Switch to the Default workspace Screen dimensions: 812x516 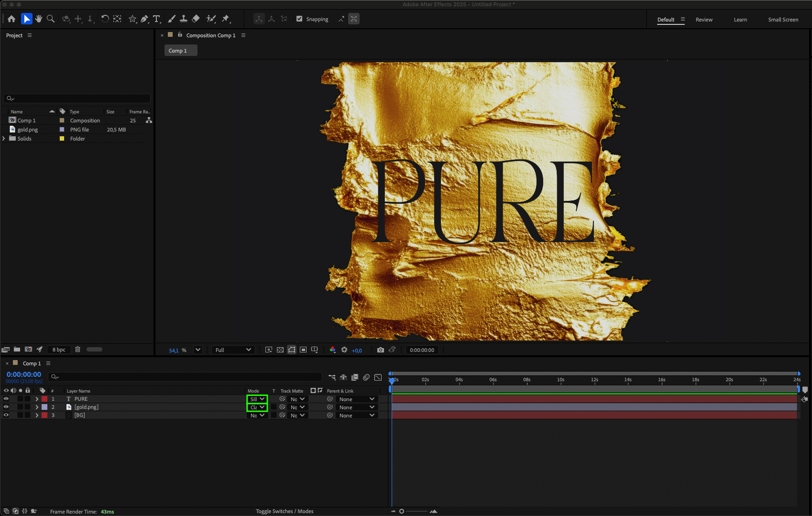(666, 20)
